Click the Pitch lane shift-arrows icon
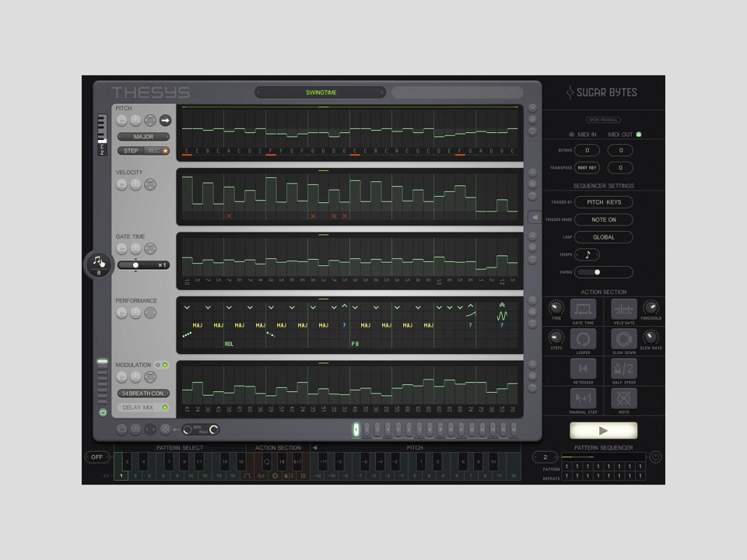Viewport: 747px width, 560px height. click(x=150, y=121)
